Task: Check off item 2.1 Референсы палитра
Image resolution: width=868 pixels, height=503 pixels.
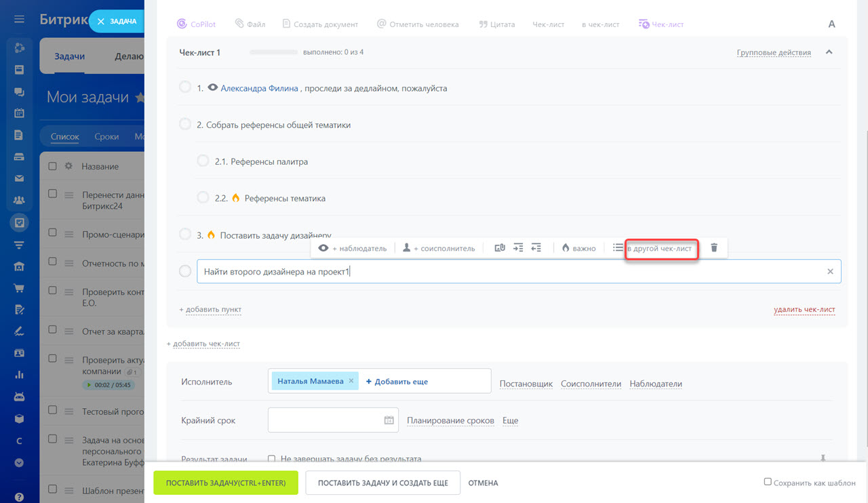Action: [x=203, y=161]
